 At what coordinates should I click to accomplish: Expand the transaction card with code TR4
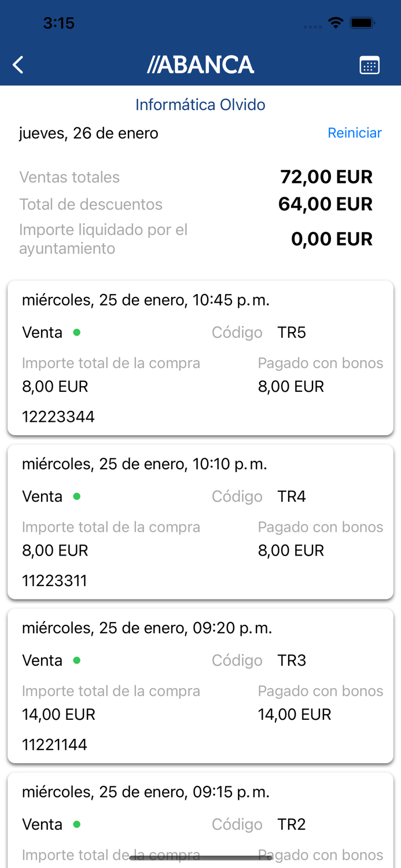(x=200, y=521)
